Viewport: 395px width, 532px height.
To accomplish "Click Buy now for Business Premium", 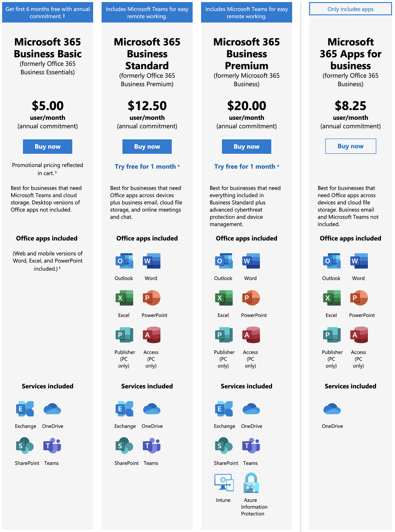I will (x=247, y=146).
